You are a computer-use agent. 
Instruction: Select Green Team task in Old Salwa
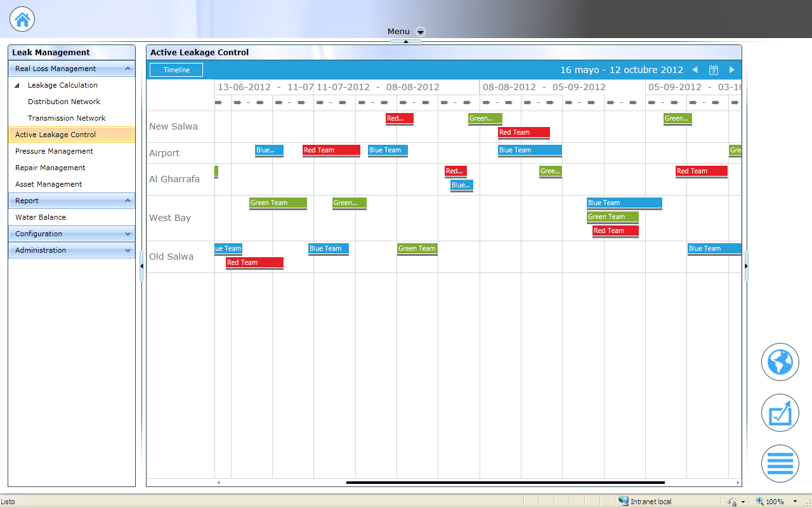(417, 249)
